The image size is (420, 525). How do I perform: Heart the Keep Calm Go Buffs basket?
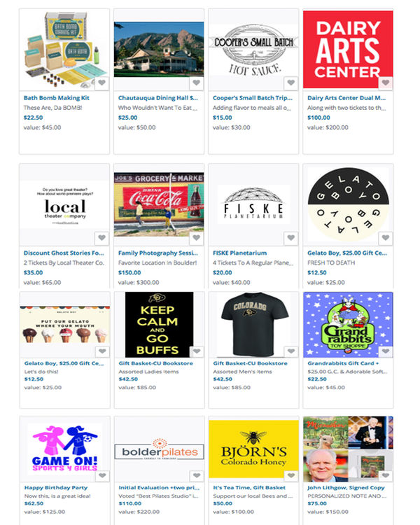tap(197, 351)
